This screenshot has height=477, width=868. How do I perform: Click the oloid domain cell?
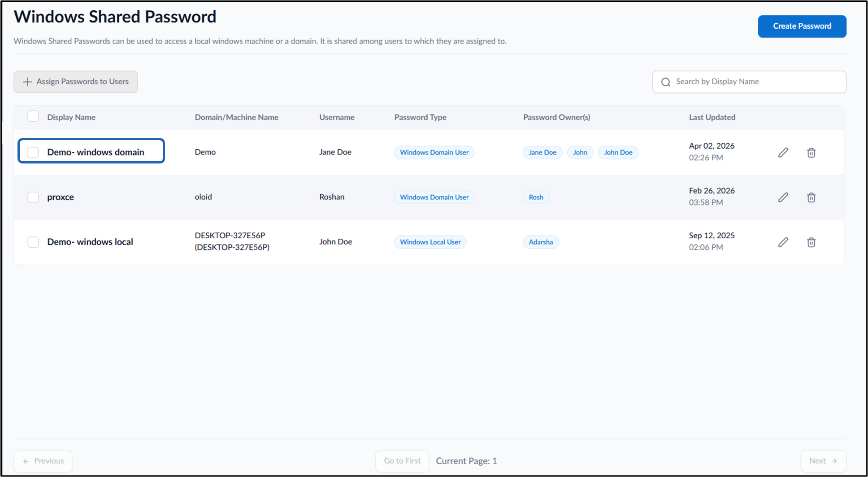(203, 197)
